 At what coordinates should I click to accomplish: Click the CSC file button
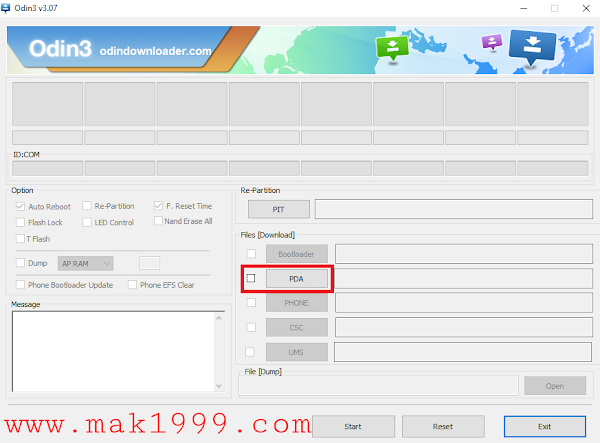coord(297,327)
